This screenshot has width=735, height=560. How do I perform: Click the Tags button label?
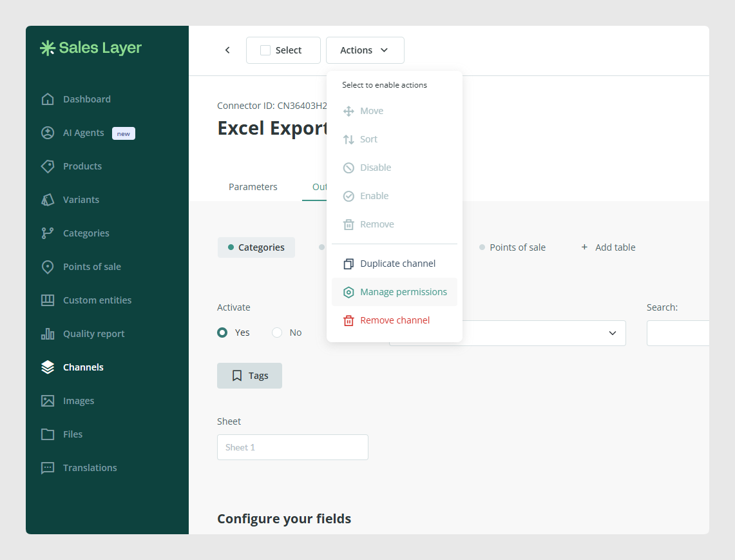coord(258,376)
